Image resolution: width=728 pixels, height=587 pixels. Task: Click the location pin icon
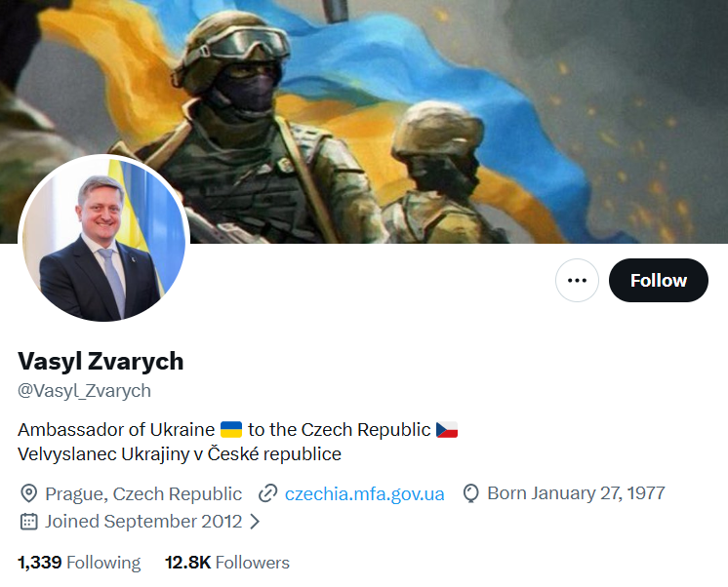pyautogui.click(x=28, y=493)
